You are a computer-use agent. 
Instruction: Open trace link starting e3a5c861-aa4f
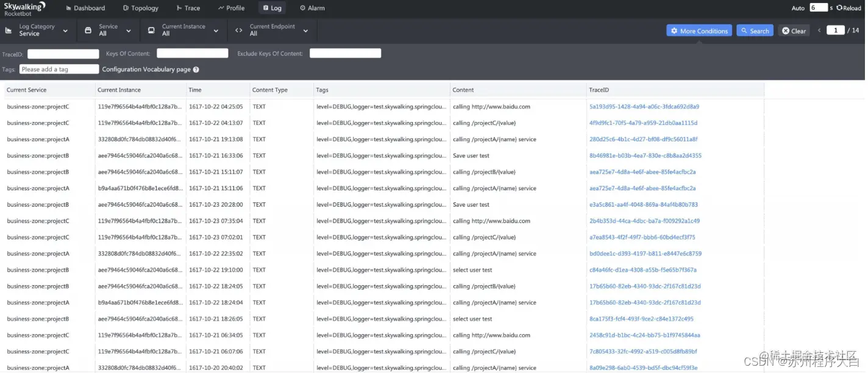(644, 205)
